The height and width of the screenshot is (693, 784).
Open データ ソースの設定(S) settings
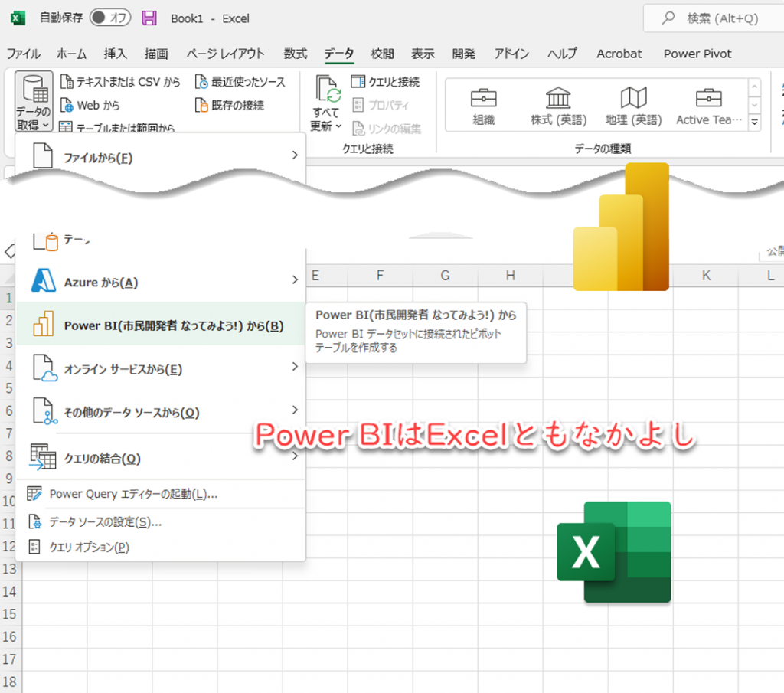161,521
